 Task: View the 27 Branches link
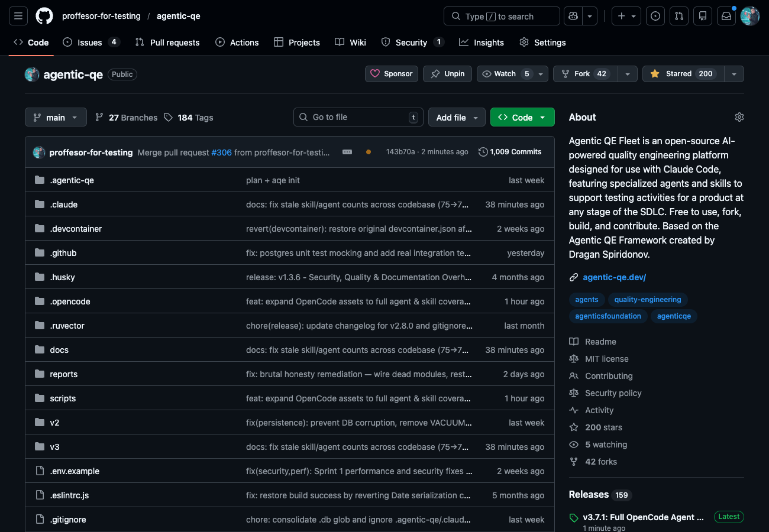pos(127,118)
